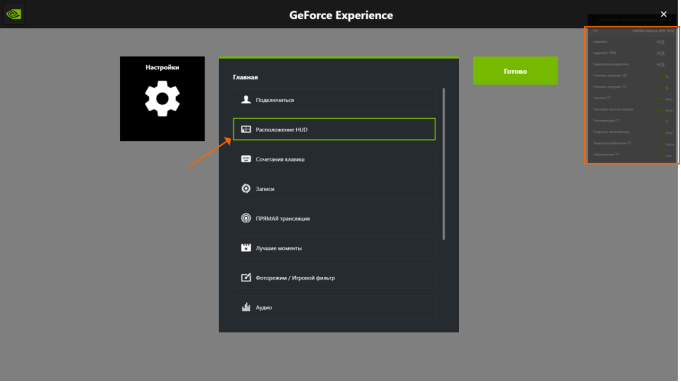This screenshot has width=681, height=382.
Task: Click the Подключиться person icon
Action: (x=246, y=99)
